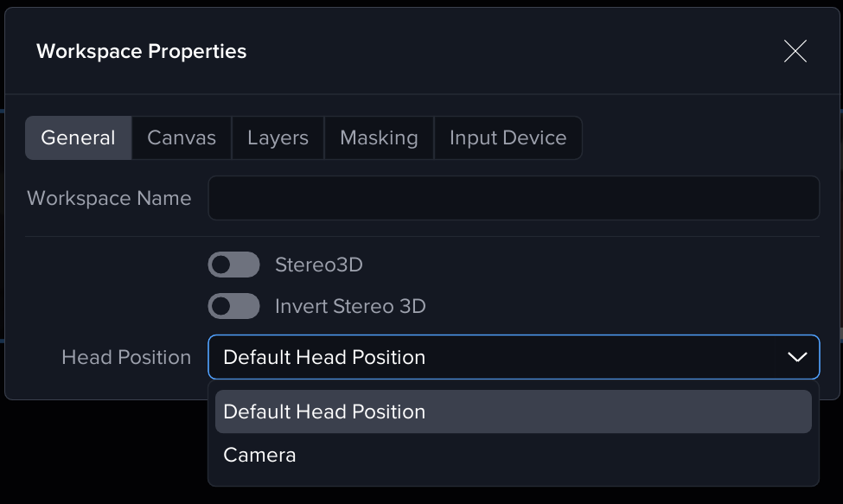
Task: Close the Workspace Properties dialog
Action: pyautogui.click(x=795, y=52)
